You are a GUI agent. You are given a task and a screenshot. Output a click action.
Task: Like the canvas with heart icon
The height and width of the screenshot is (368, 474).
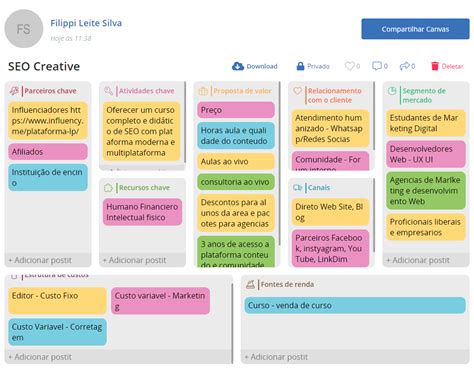pos(349,66)
